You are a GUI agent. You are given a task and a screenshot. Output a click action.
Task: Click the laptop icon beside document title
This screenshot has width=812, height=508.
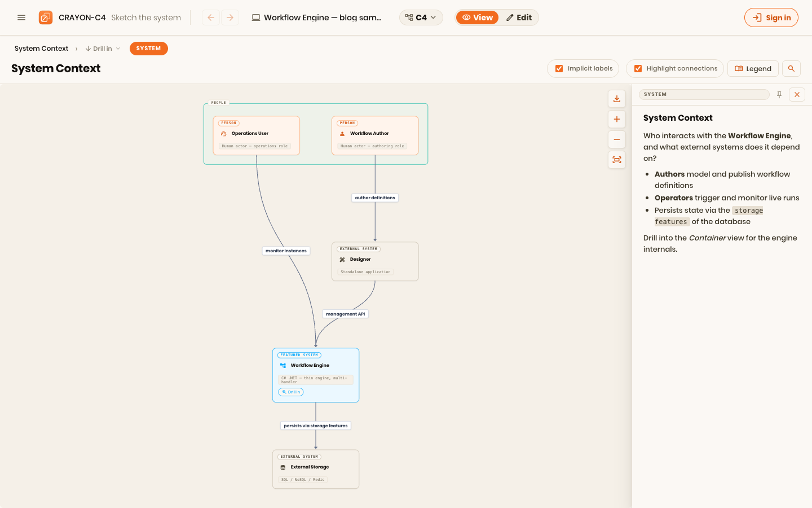tap(256, 17)
